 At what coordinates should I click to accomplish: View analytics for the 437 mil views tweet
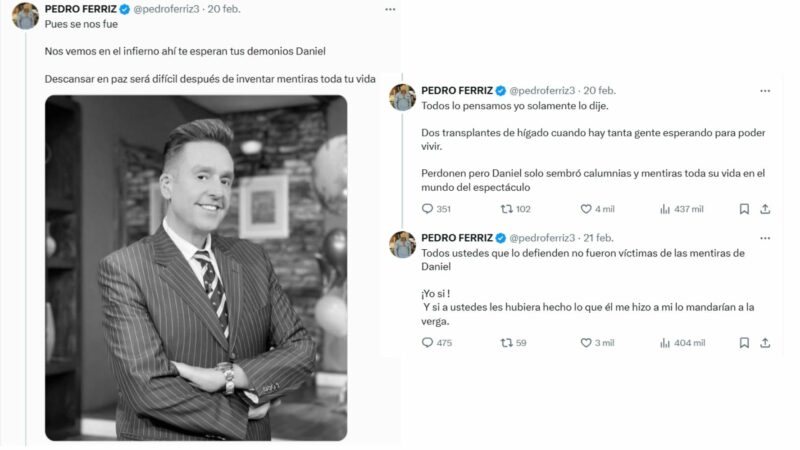[x=665, y=209]
